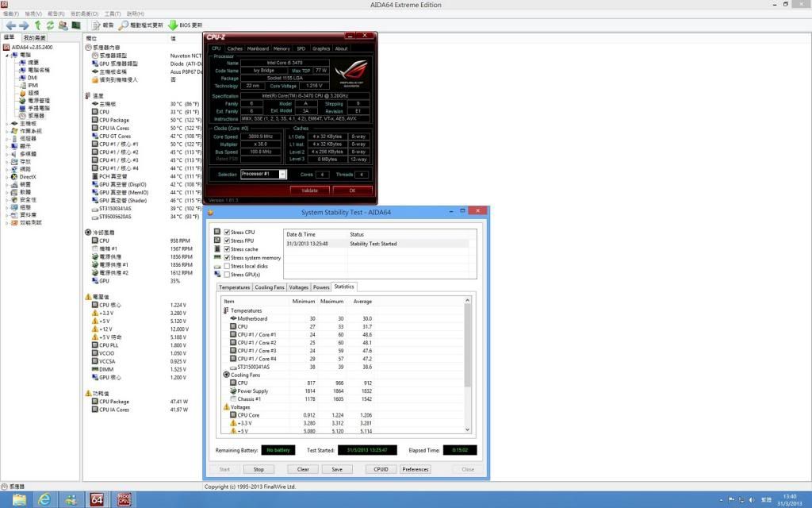Click the statistics list vertical scrollbar thumb

point(468,345)
